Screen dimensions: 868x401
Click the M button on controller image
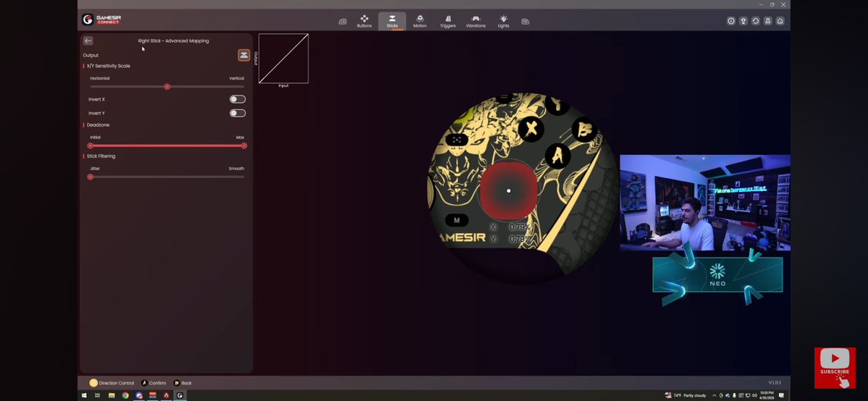457,221
